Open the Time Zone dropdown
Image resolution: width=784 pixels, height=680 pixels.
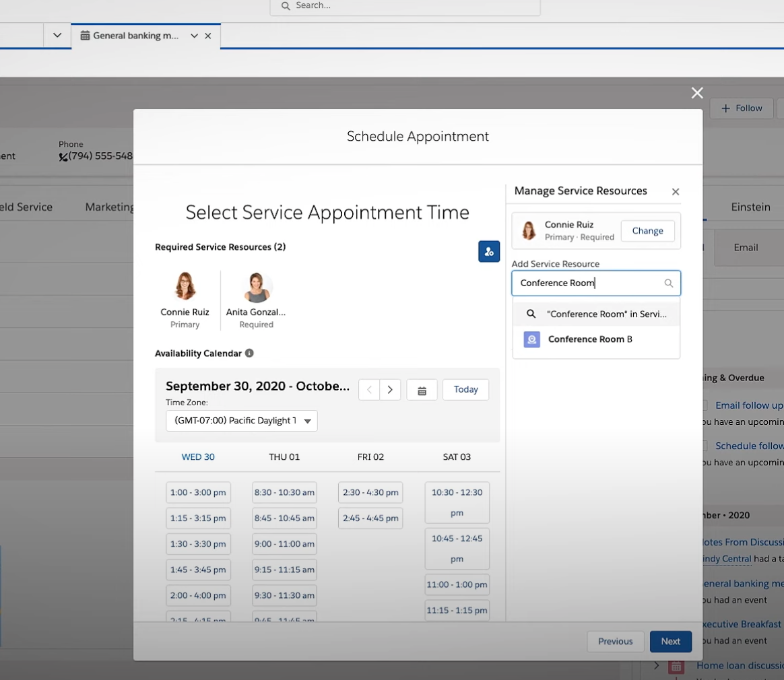(242, 421)
